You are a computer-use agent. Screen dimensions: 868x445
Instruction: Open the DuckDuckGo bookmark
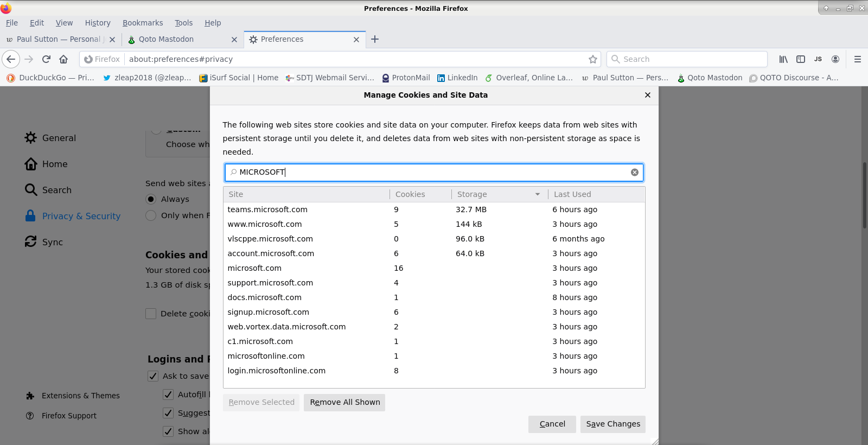click(50, 78)
